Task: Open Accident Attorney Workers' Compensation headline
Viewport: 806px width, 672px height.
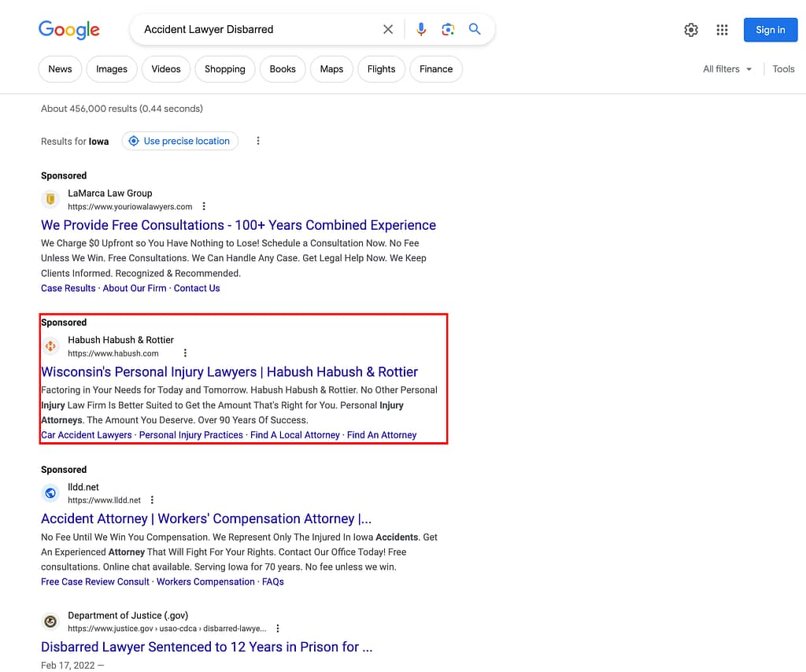Action: tap(206, 519)
